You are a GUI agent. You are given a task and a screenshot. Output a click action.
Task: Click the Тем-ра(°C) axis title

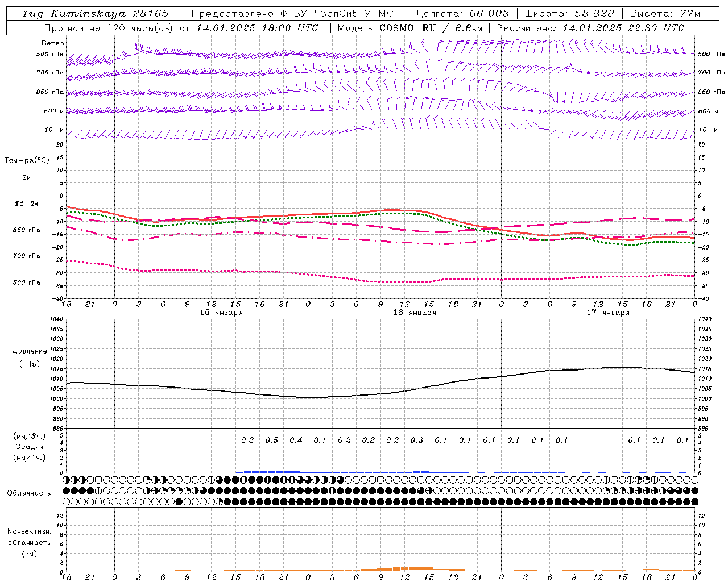coord(27,161)
